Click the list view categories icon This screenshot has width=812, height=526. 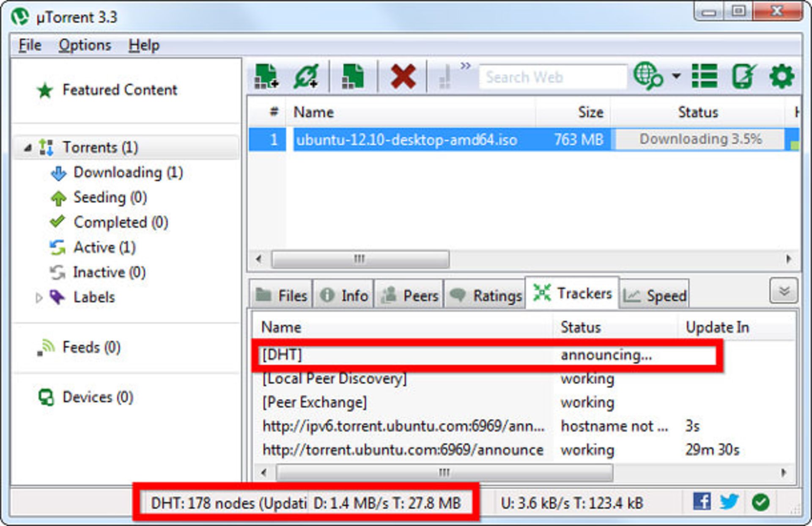pos(704,76)
